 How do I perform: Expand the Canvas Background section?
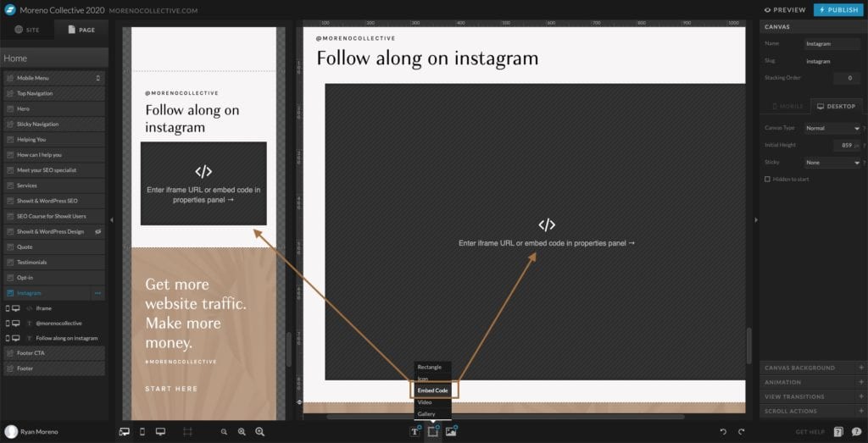point(812,368)
